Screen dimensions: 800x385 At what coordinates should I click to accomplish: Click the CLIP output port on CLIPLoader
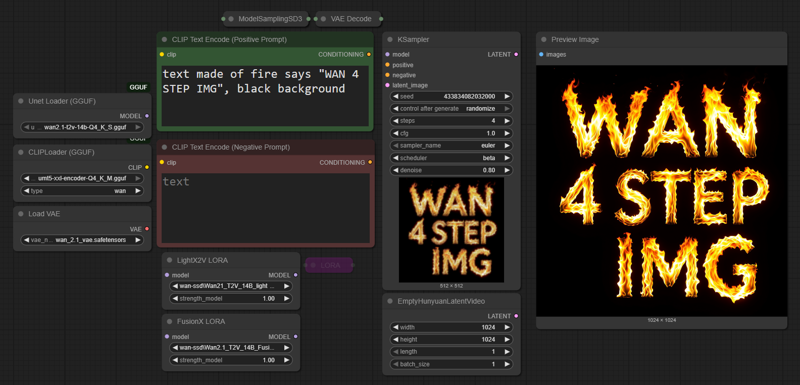tap(147, 167)
